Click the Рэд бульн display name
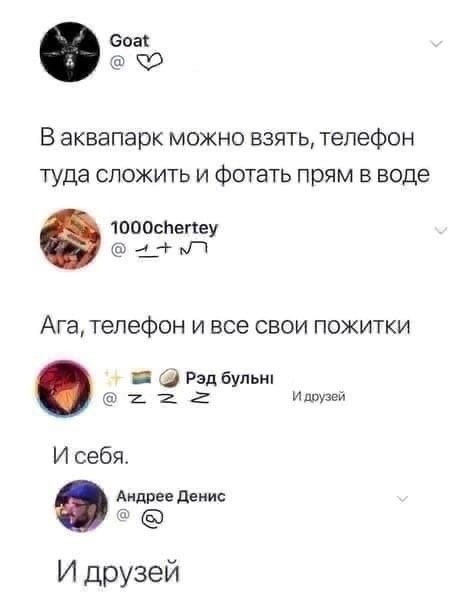 230,378
